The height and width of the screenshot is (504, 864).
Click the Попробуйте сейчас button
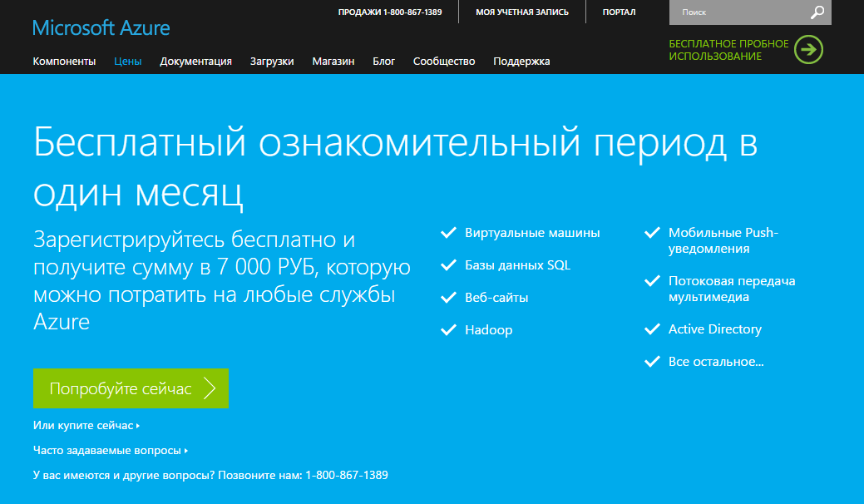pos(131,388)
